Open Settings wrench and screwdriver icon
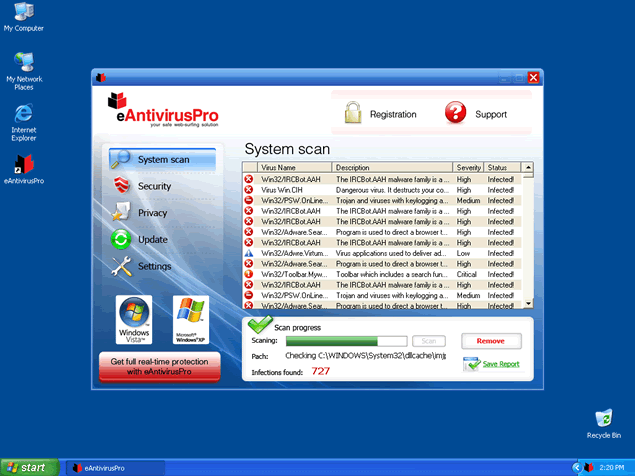The width and height of the screenshot is (635, 476). (121, 267)
